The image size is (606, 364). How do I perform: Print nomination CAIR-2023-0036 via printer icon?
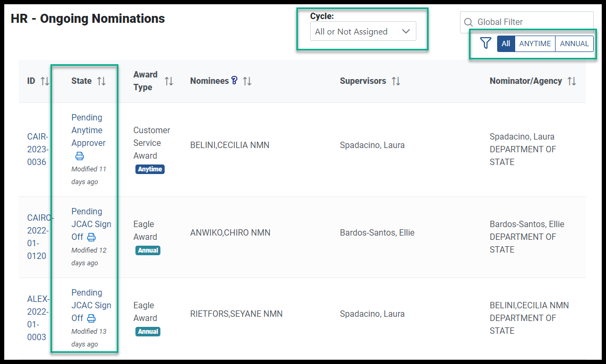click(80, 156)
